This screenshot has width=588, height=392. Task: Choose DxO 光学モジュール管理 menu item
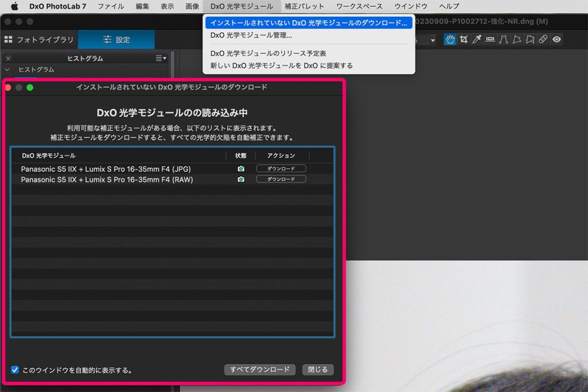click(308, 35)
